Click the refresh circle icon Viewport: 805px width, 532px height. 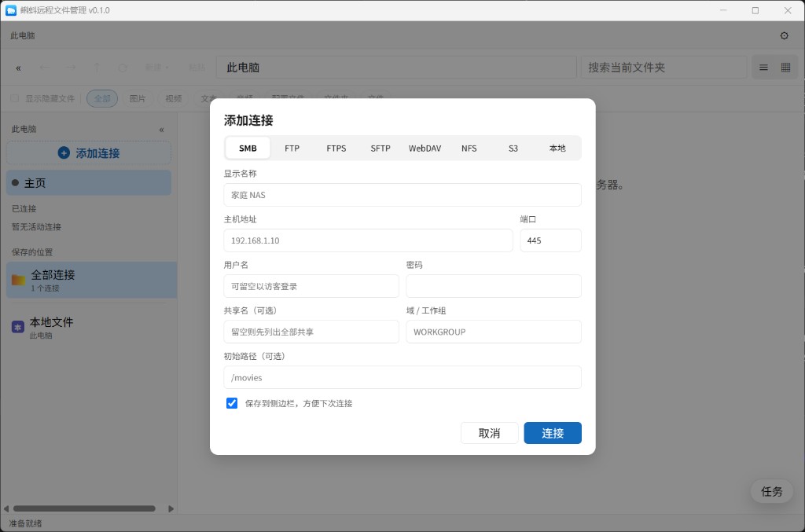(x=122, y=68)
